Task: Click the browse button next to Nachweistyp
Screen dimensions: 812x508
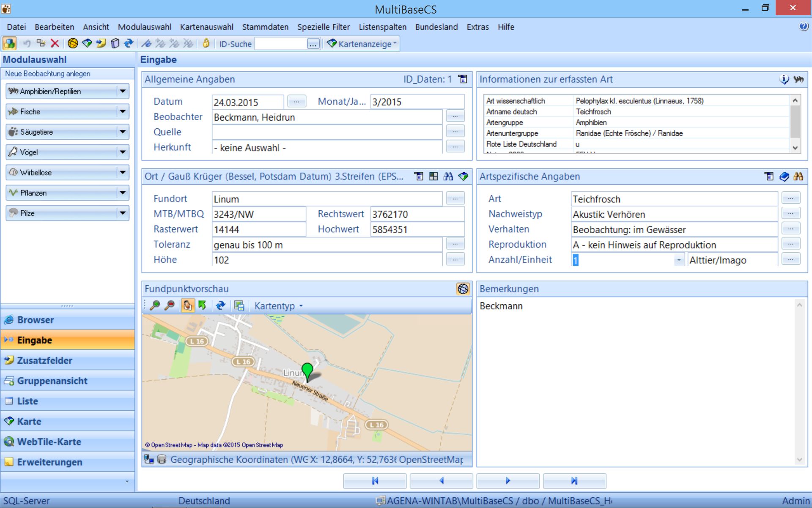Action: point(790,213)
